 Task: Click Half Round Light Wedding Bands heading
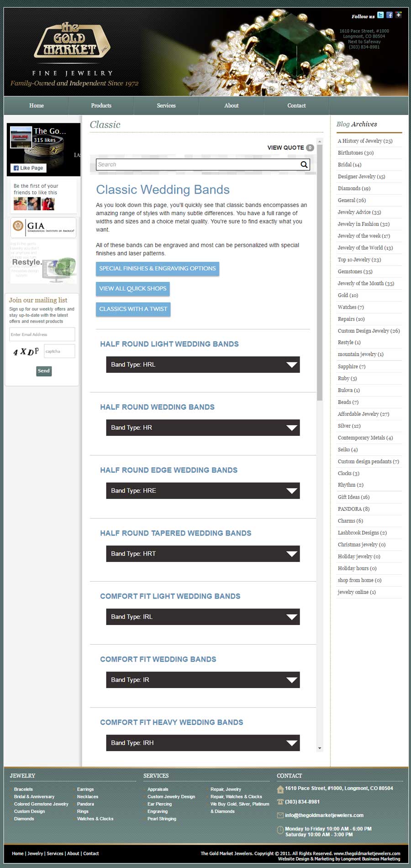(x=169, y=344)
